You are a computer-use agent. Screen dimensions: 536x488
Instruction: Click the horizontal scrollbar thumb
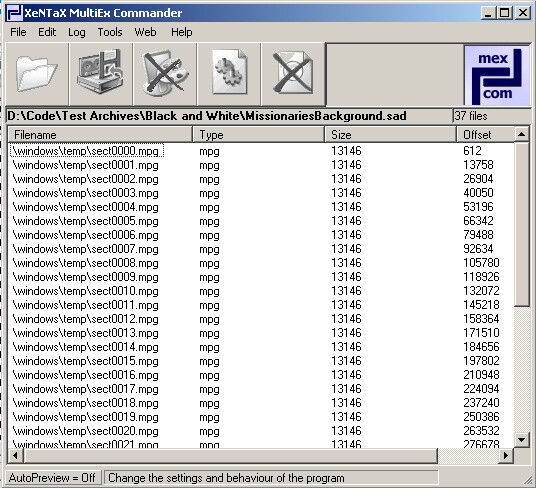point(230,455)
